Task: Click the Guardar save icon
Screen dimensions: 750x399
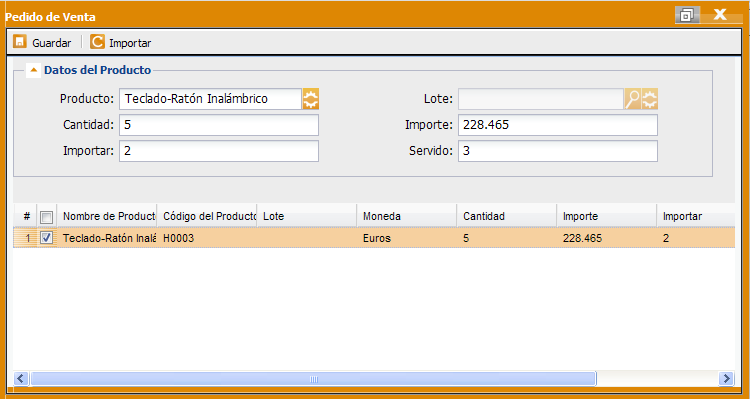Action: [x=20, y=42]
